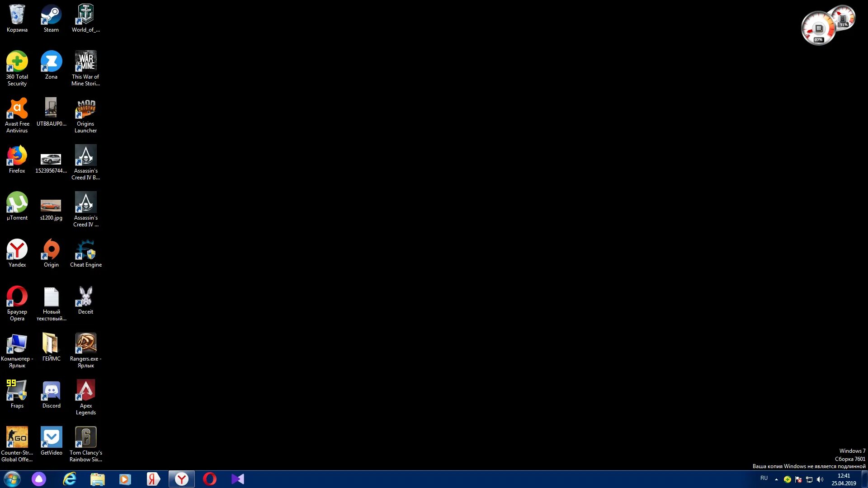Click the show hidden icons arrow in taskbar

[x=776, y=479]
